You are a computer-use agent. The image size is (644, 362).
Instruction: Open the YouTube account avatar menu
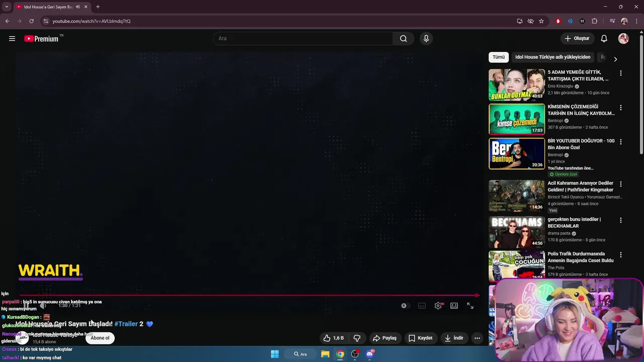pyautogui.click(x=623, y=39)
